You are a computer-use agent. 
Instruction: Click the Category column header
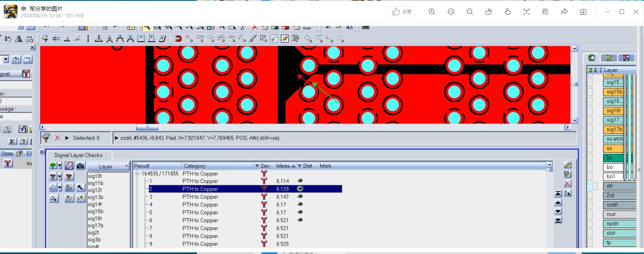[x=217, y=166]
